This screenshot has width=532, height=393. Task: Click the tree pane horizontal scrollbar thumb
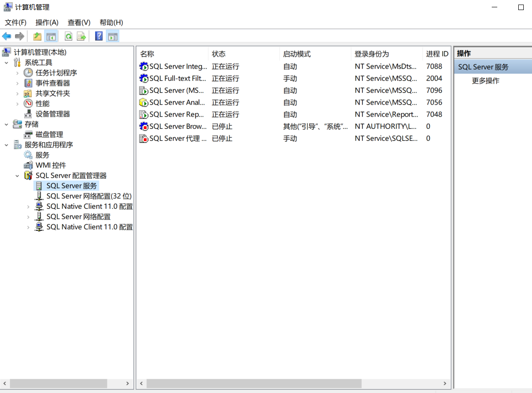(59, 383)
